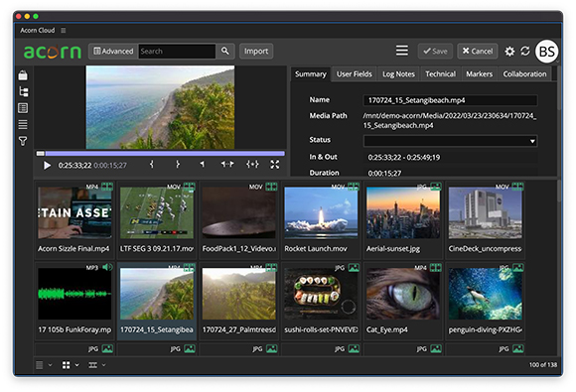Click the film icon on Acorn Sizzle Final
This screenshot has height=392, width=576.
click(107, 187)
